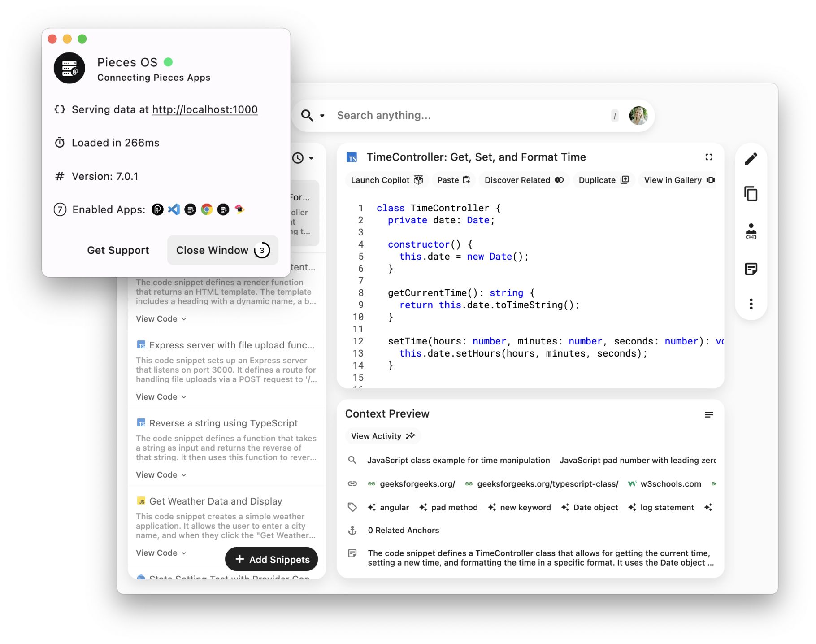816x644 pixels.
Task: Open the search type dropdown arrow
Action: point(321,116)
